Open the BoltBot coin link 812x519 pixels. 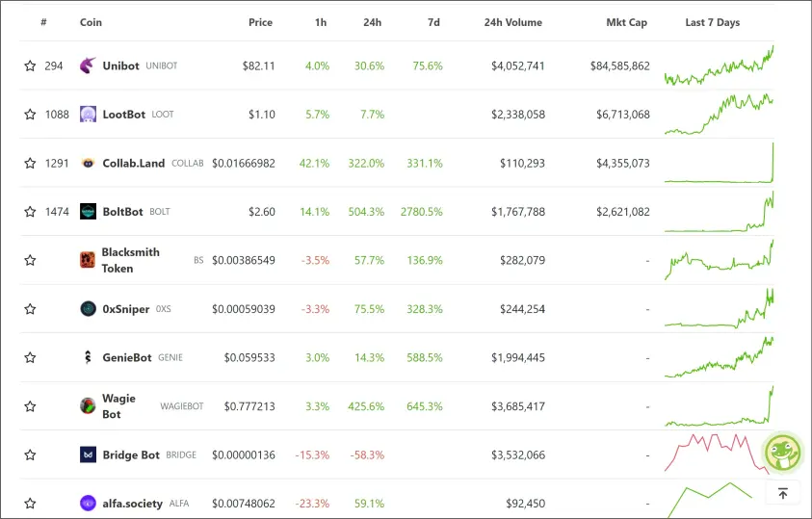pyautogui.click(x=122, y=212)
